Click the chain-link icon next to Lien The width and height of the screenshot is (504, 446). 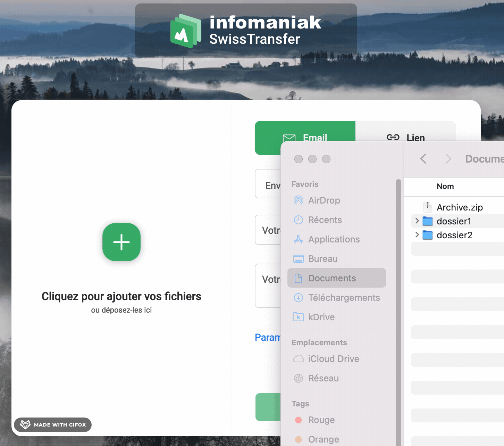click(393, 137)
